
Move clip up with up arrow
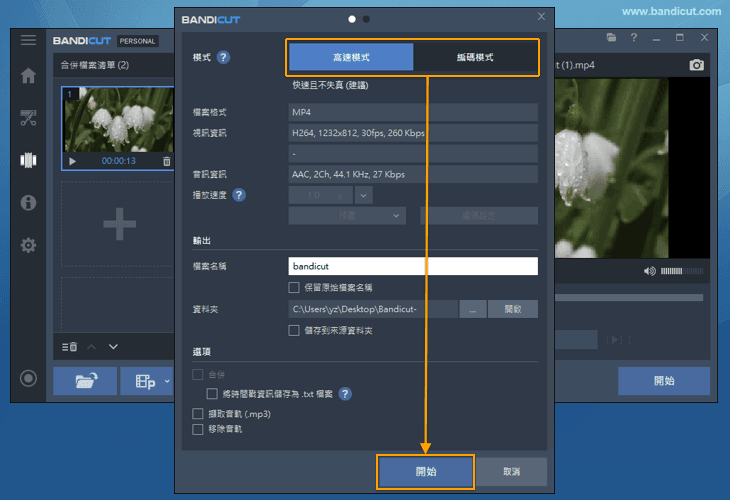tap(92, 347)
